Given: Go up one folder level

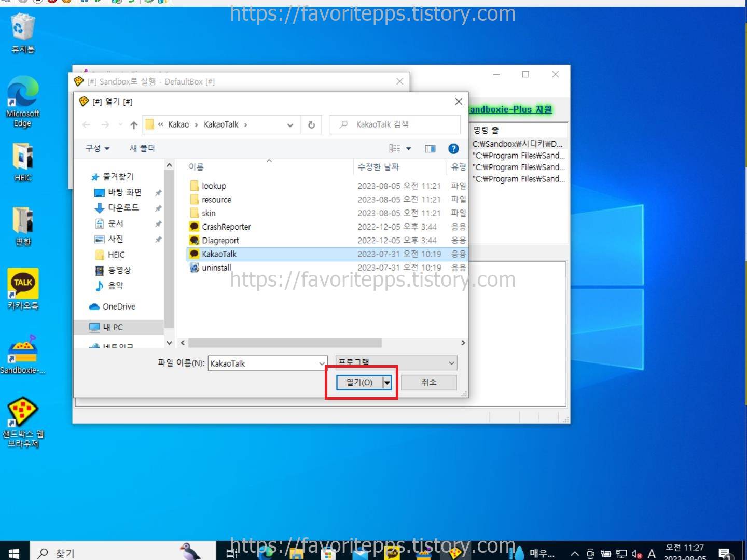Looking at the screenshot, I should click(134, 124).
